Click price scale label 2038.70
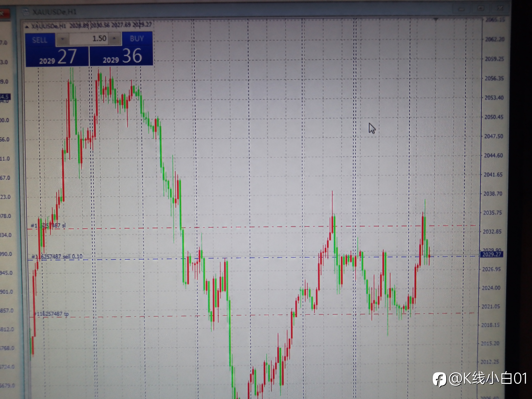Image resolution: width=532 pixels, height=399 pixels. pyautogui.click(x=493, y=194)
